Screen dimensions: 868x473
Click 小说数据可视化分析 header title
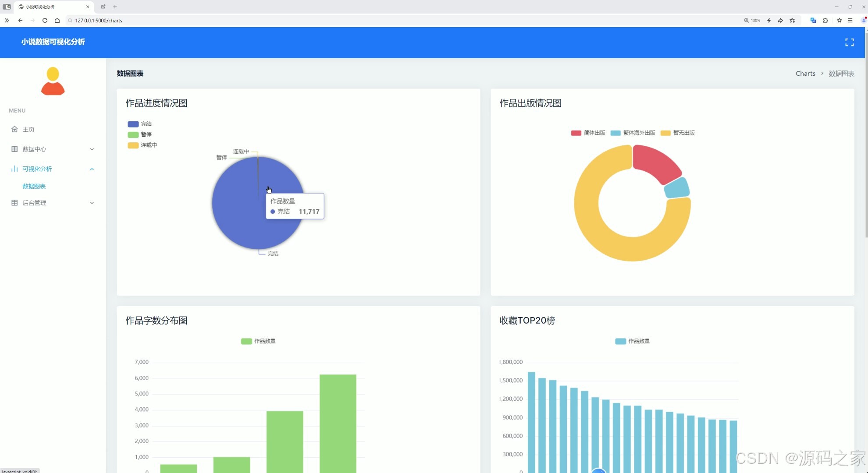53,42
